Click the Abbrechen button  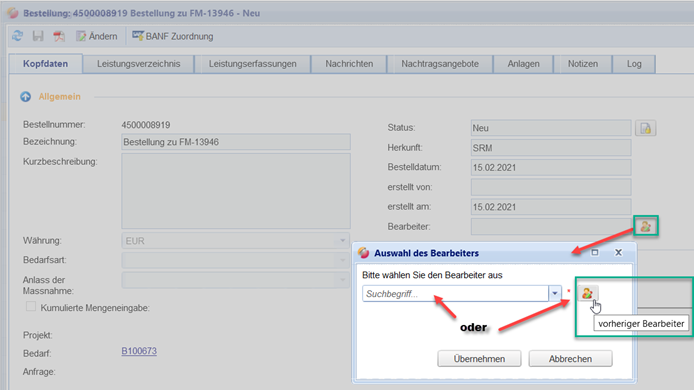coord(571,359)
